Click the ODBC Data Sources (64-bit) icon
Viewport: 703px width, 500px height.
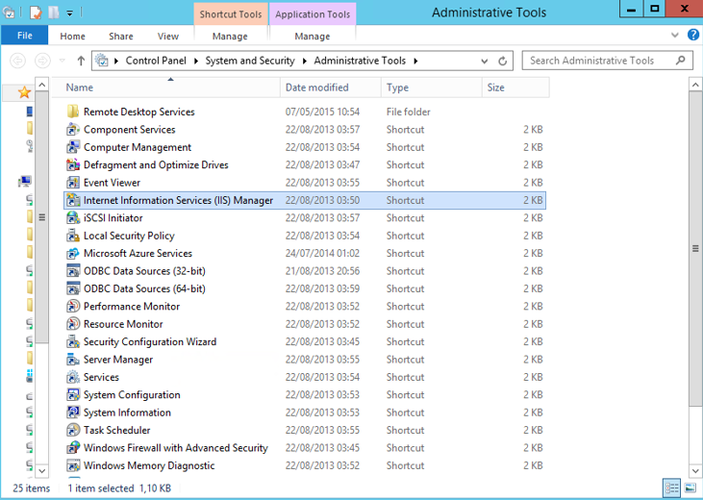[73, 289]
